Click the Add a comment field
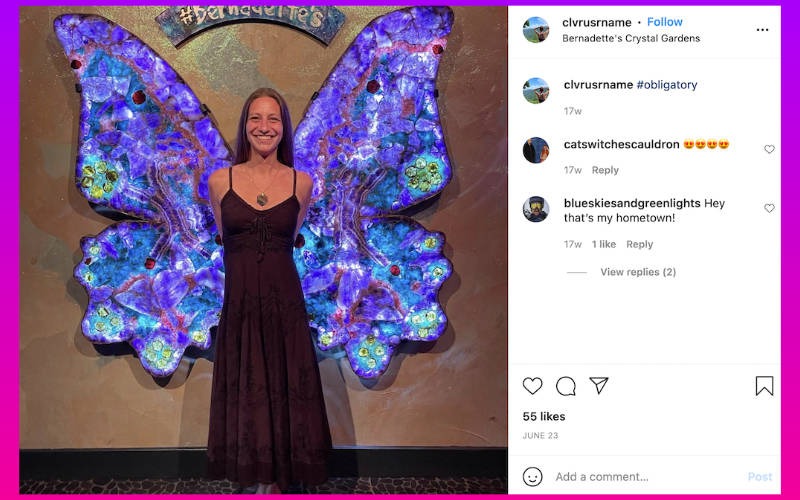The image size is (800, 500). 640,477
